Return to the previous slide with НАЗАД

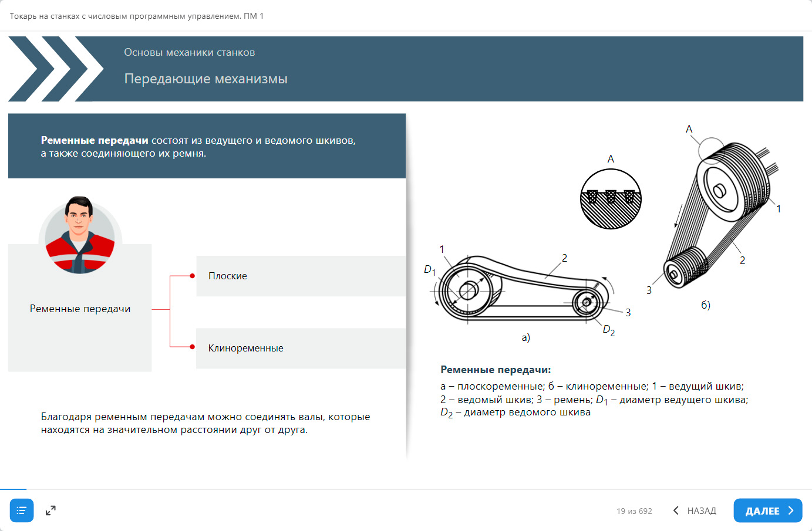[x=702, y=511]
